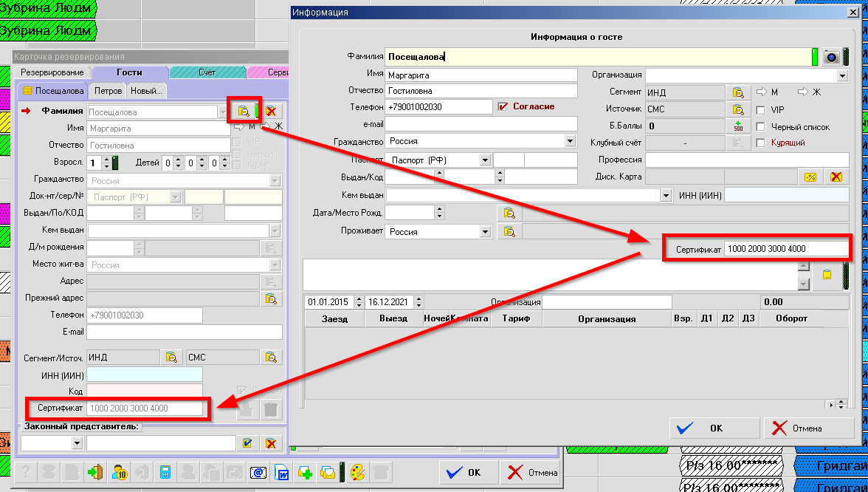Expand the Организация dropdown
Viewport: 868px width, 492px height.
(842, 75)
